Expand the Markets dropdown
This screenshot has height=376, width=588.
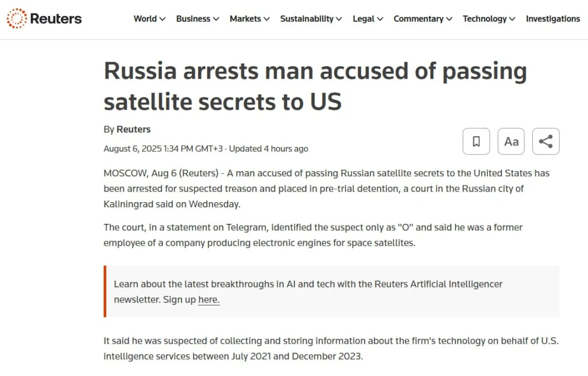pos(249,18)
